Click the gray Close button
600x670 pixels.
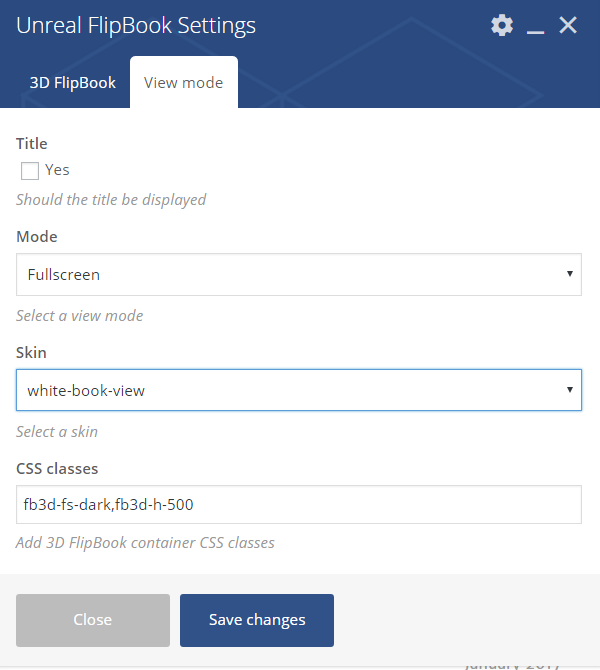pos(93,620)
